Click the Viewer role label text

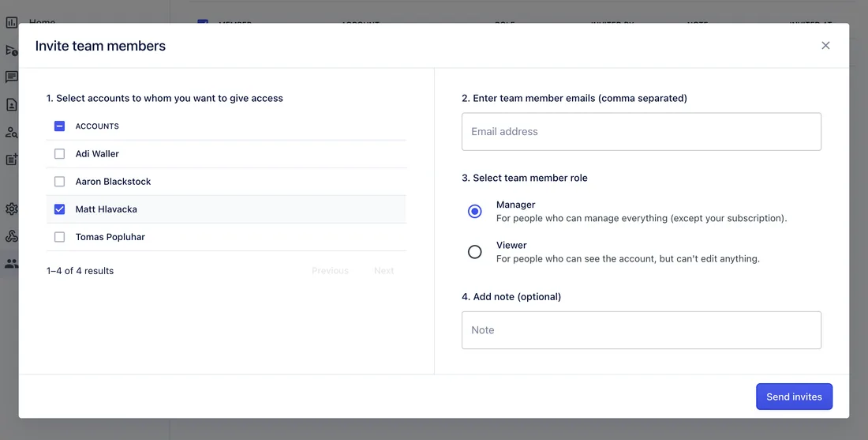(511, 245)
